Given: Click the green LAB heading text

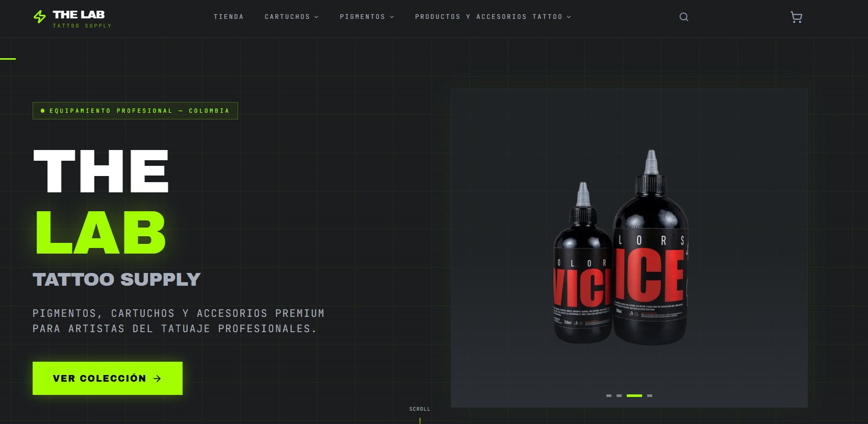Looking at the screenshot, I should (x=100, y=233).
